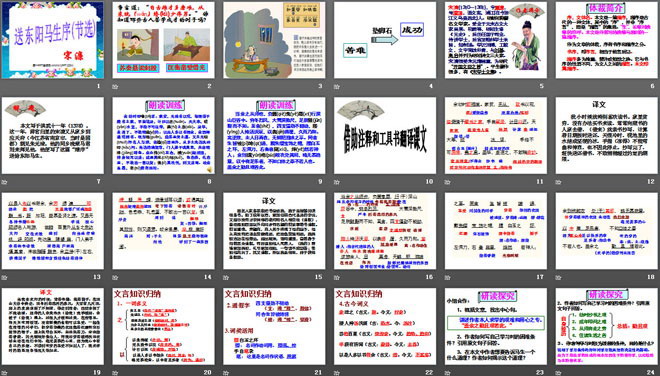
Task: Select slide 10 借助注释和工具书翻译课文
Action: tap(385, 136)
